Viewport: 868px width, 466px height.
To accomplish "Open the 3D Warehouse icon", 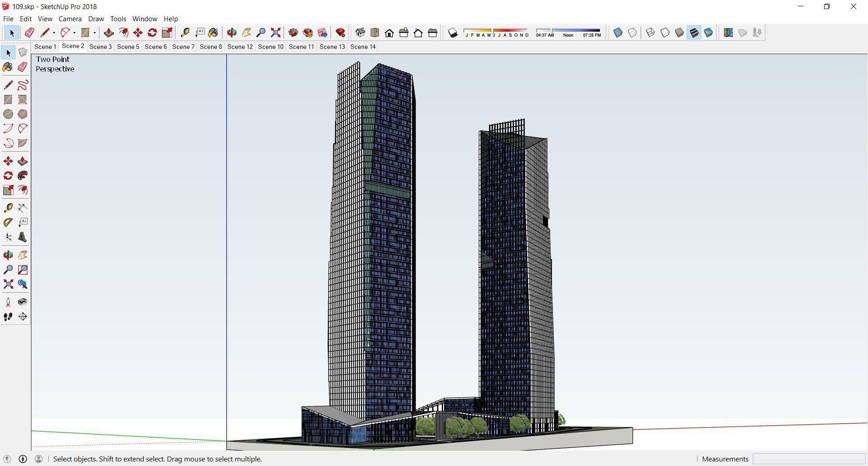I will pos(293,33).
